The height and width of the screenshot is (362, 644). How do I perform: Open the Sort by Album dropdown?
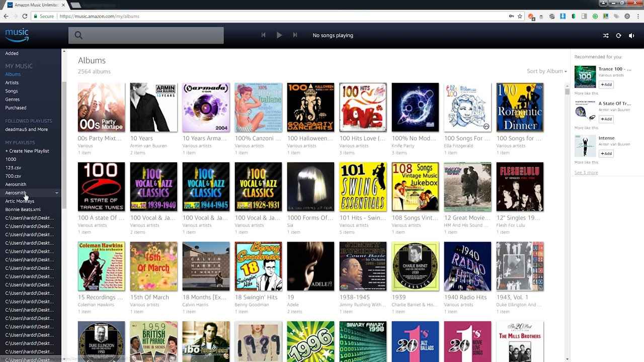tap(546, 71)
